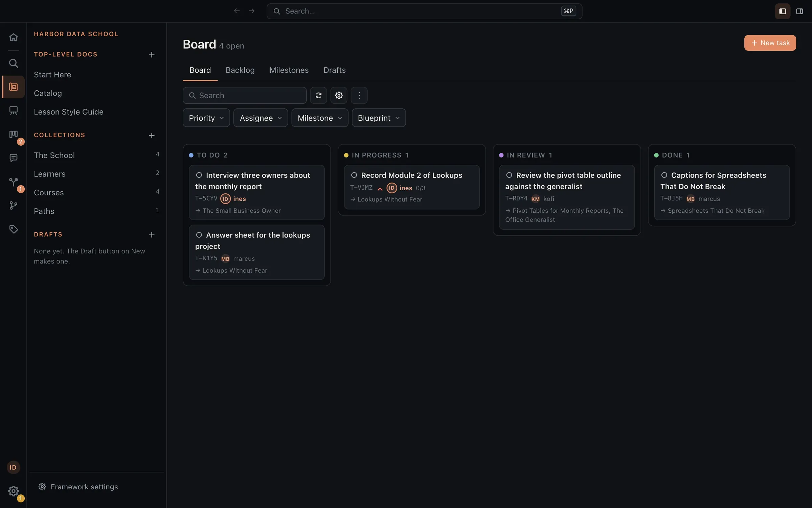
Task: Click the global Search bar at top
Action: tap(424, 11)
